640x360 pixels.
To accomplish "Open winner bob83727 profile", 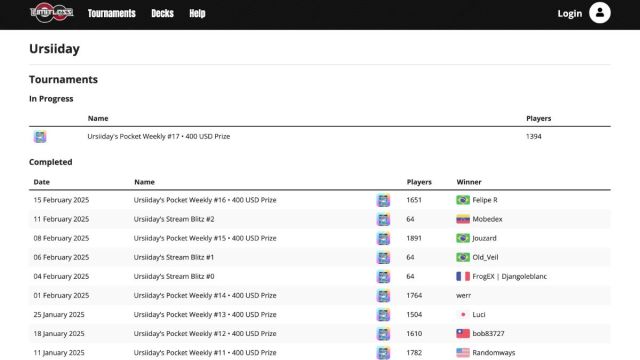I will pyautogui.click(x=488, y=334).
